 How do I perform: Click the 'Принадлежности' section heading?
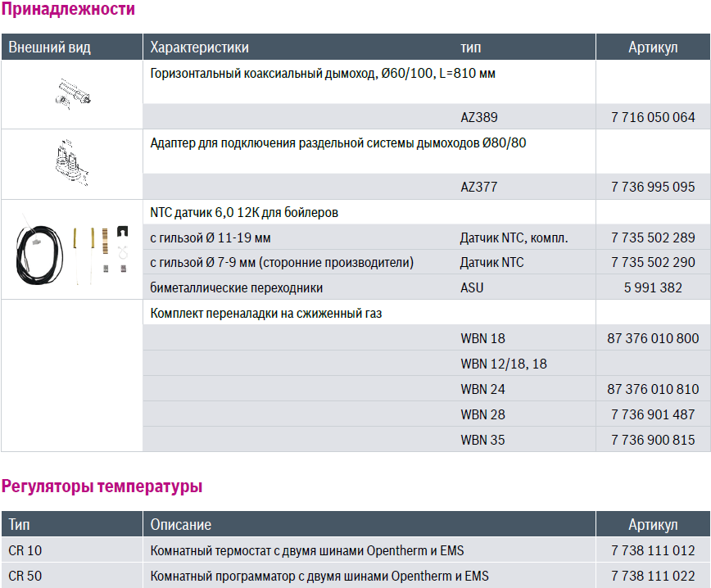[x=68, y=10]
